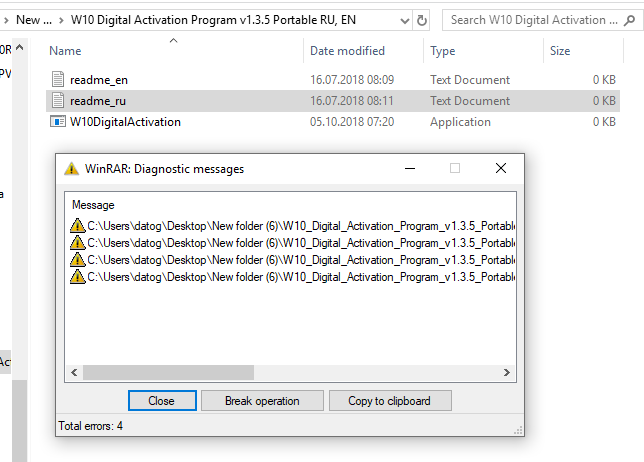Open the address bar history dropdown
644x462 pixels.
click(405, 21)
